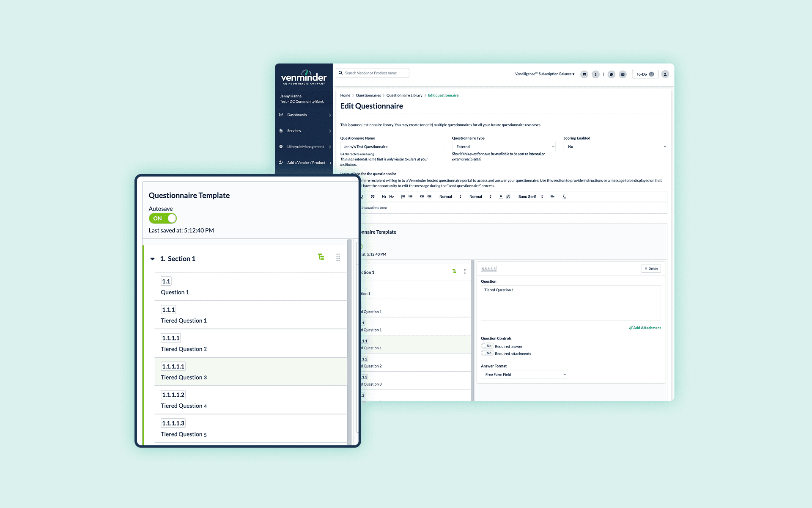
Task: Collapse Section 1 with the triangle
Action: click(152, 259)
